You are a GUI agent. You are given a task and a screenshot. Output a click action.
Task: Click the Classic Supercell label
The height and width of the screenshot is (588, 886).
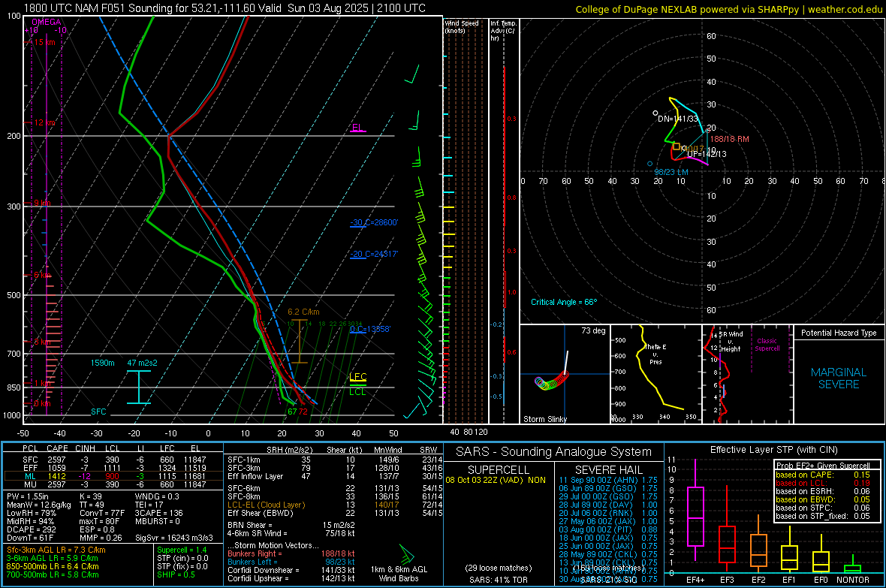767,345
